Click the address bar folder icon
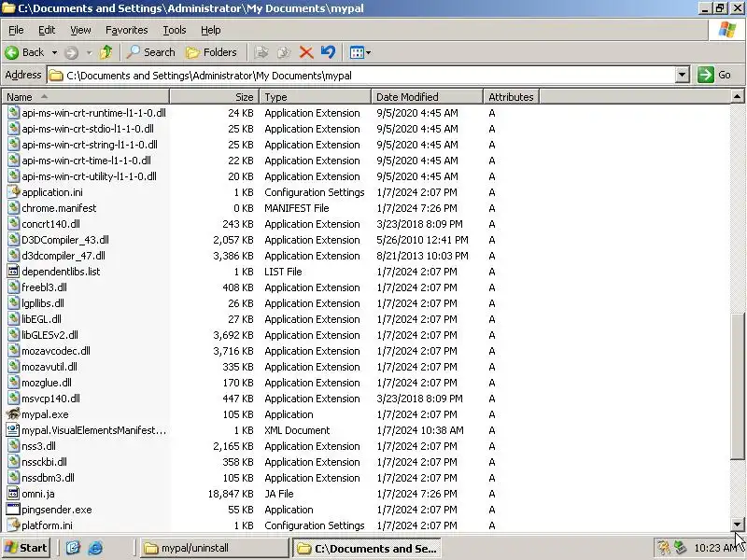 tap(56, 76)
